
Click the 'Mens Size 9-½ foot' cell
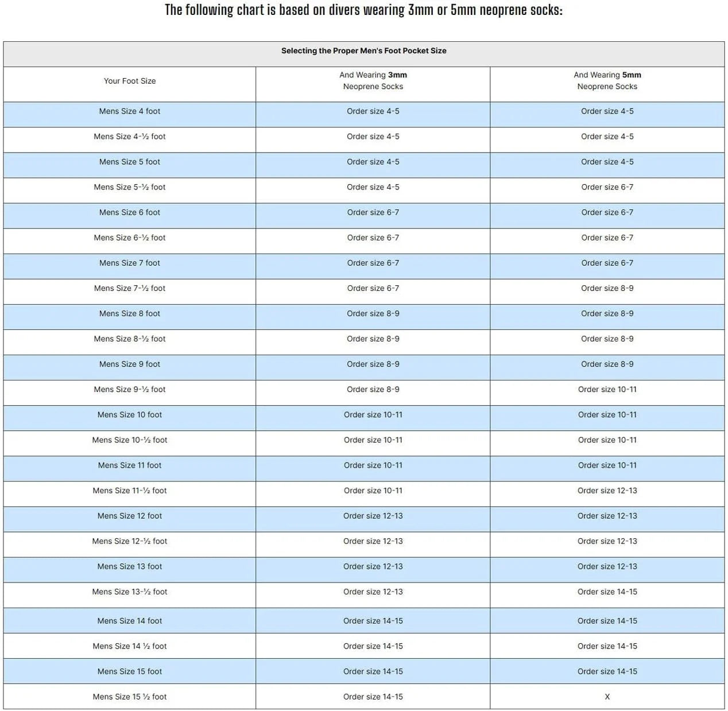(x=130, y=389)
